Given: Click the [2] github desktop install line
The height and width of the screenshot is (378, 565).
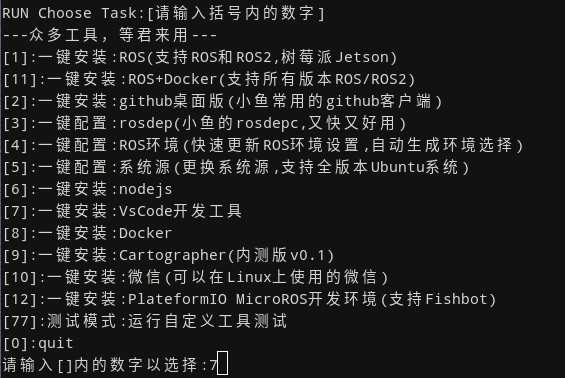Looking at the screenshot, I should point(222,101).
